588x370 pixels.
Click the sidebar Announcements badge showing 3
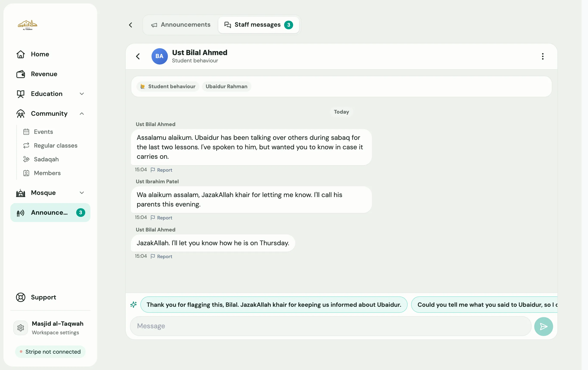click(x=80, y=213)
